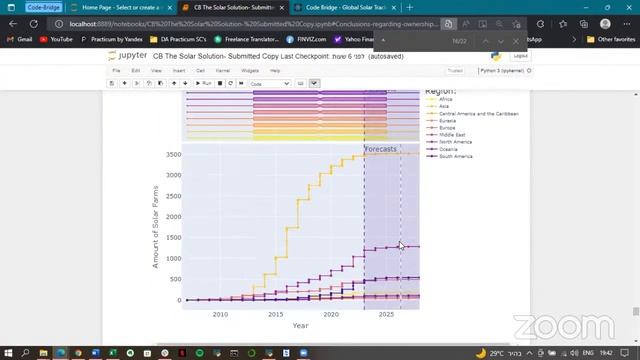Toggle Middle East series in chart legend
The image size is (640, 360).
pyautogui.click(x=445, y=135)
